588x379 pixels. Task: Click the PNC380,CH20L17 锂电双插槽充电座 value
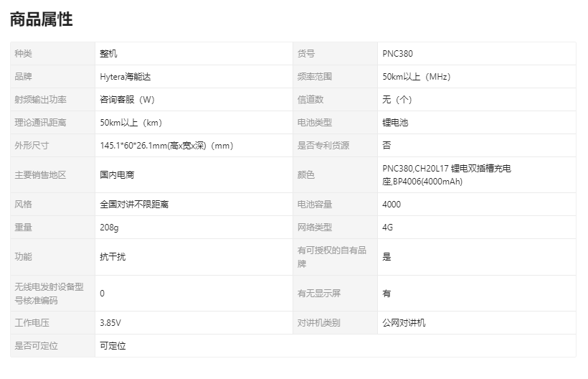(447, 175)
